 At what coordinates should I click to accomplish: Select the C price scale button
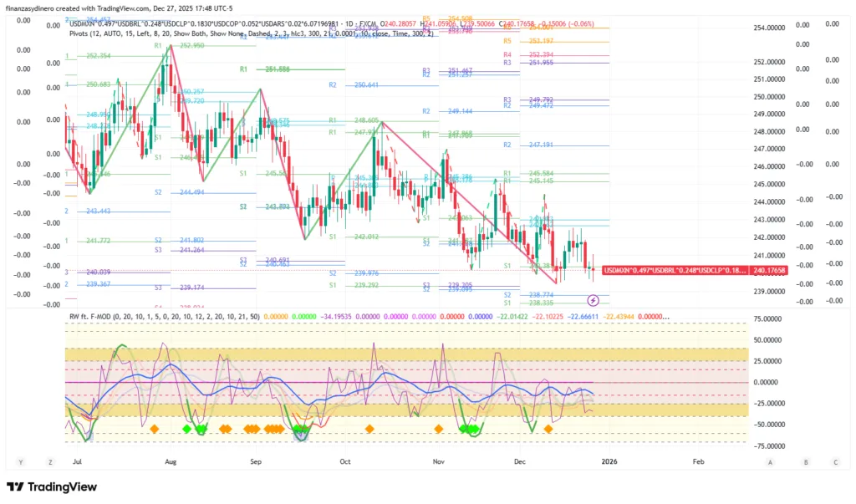point(835,461)
